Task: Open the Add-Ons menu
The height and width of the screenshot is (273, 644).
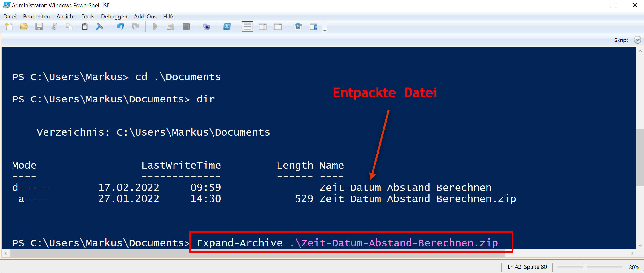Action: point(145,17)
